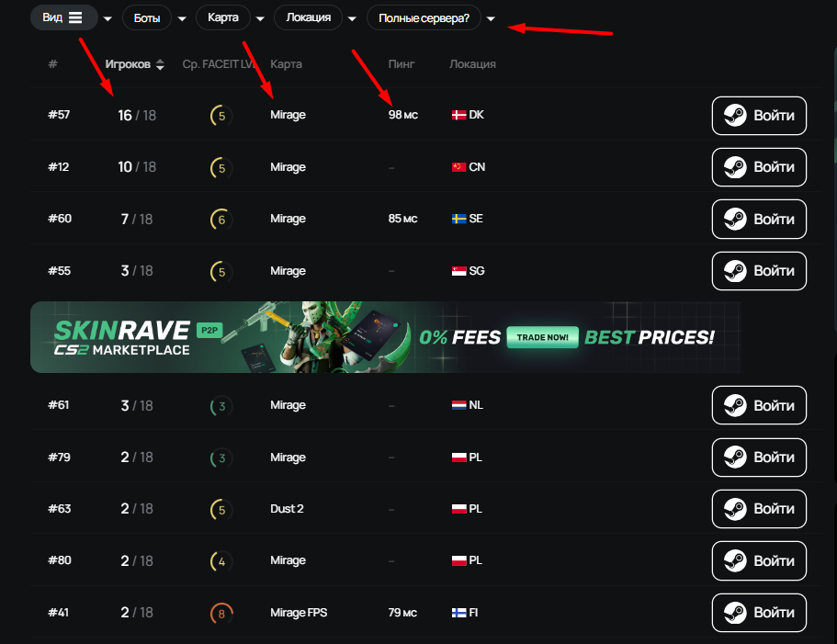The height and width of the screenshot is (644, 837).
Task: Select the server #80 row map name Mirage
Action: tap(288, 560)
